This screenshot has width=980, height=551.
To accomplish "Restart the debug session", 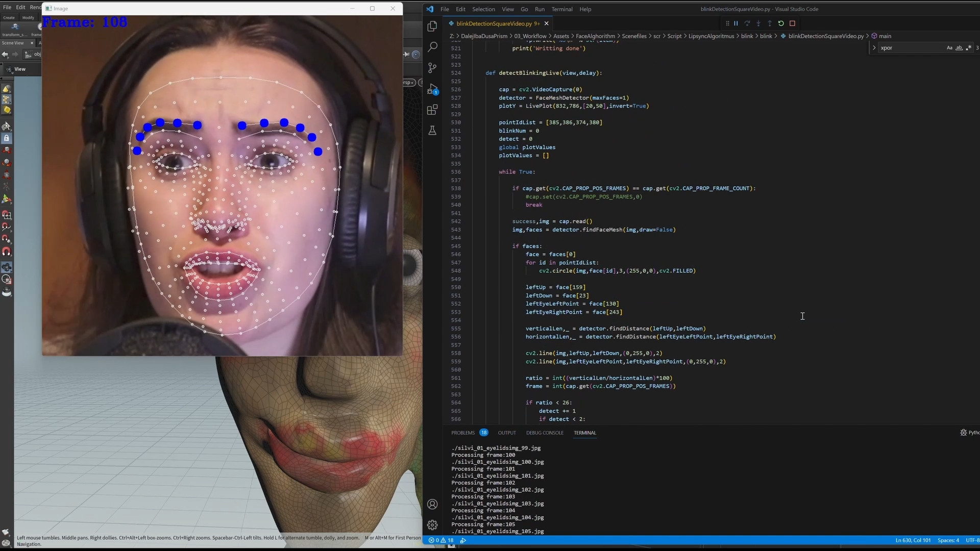I will (781, 23).
